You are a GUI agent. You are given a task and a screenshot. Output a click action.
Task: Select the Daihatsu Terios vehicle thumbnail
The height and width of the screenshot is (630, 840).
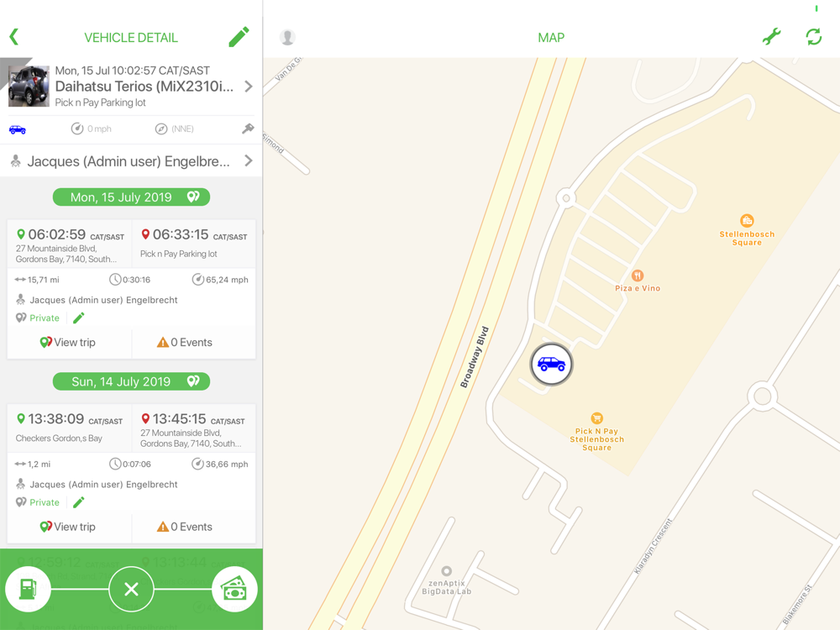point(29,87)
